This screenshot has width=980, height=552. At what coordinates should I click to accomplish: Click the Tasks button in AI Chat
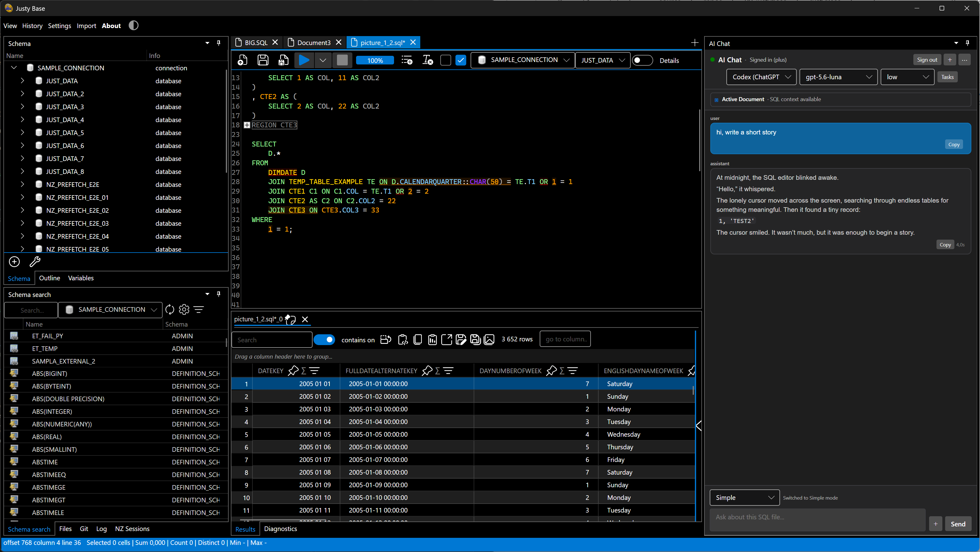pyautogui.click(x=947, y=77)
